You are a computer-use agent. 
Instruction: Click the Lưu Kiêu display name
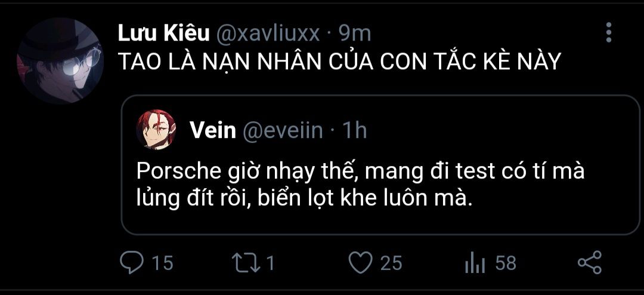(x=163, y=34)
